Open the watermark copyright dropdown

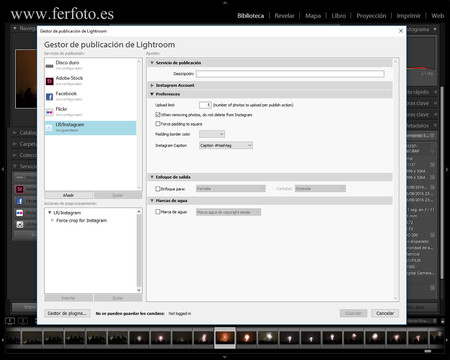pos(228,212)
